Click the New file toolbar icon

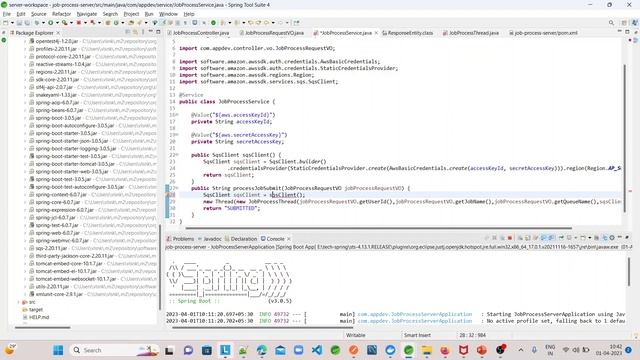[6, 23]
